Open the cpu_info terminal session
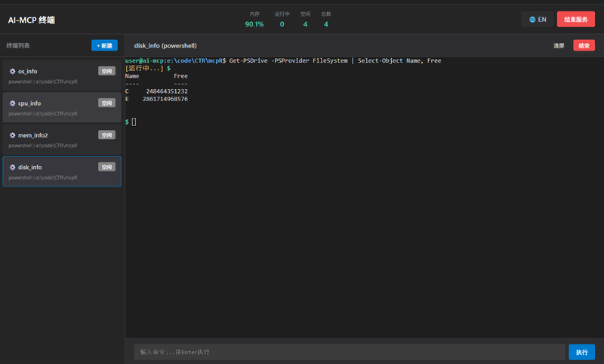604x364 pixels. click(x=53, y=108)
